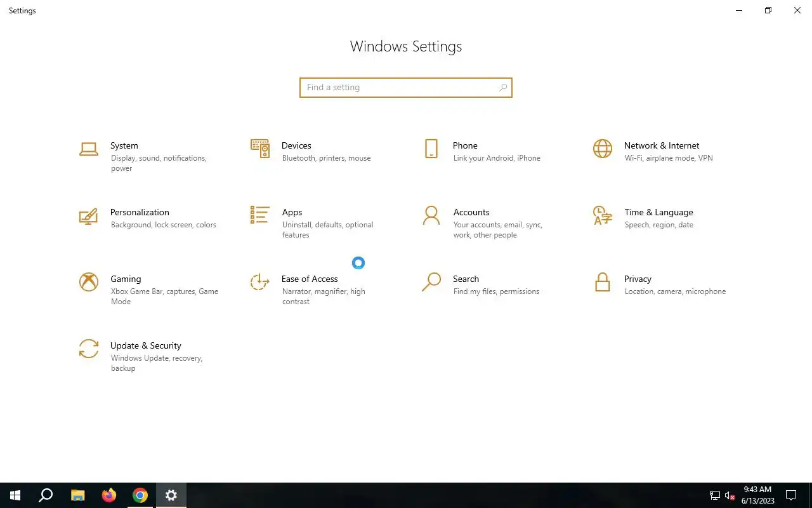This screenshot has height=508, width=812.
Task: Click the Time & Language icon
Action: tap(603, 215)
